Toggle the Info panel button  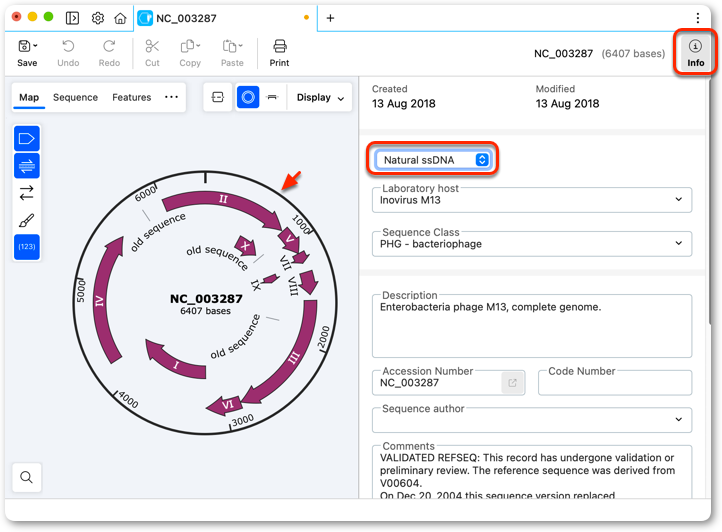tap(695, 53)
